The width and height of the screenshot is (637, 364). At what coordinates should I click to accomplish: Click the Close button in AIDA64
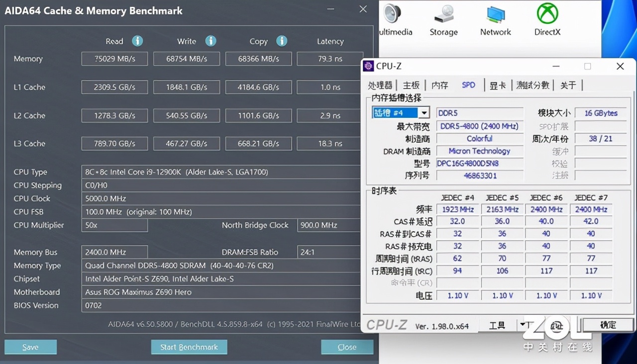347,347
